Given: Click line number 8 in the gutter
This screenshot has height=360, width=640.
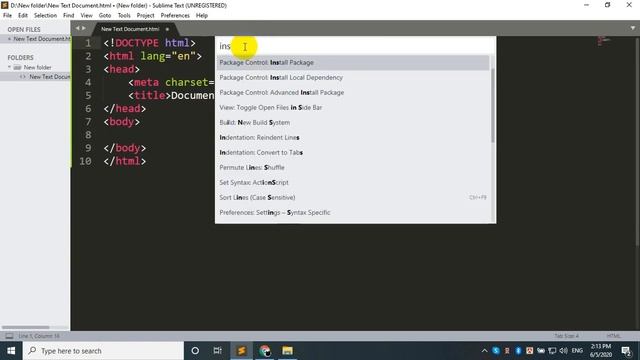Looking at the screenshot, I should click(x=88, y=135).
